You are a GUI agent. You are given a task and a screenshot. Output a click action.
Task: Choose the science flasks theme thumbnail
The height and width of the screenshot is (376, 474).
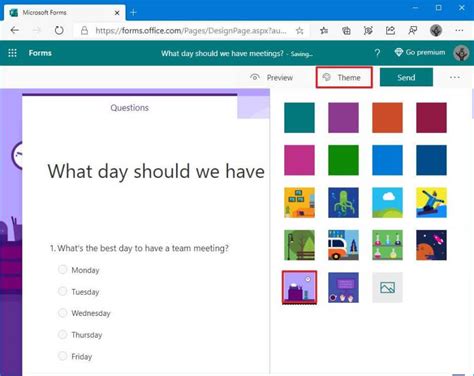(x=387, y=245)
